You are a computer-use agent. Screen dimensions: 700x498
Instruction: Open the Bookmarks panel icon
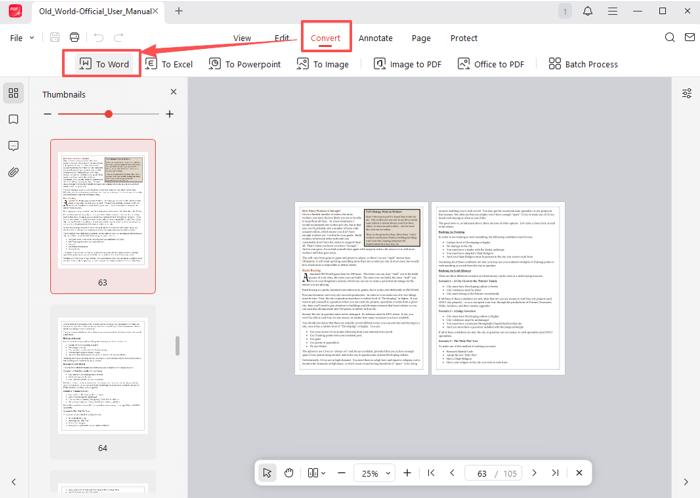[x=13, y=119]
